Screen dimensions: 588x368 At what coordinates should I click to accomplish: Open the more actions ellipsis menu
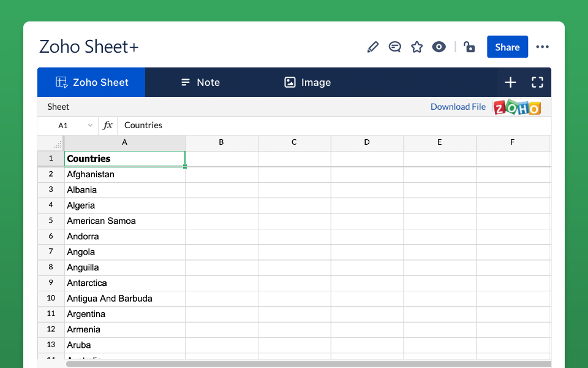point(542,47)
